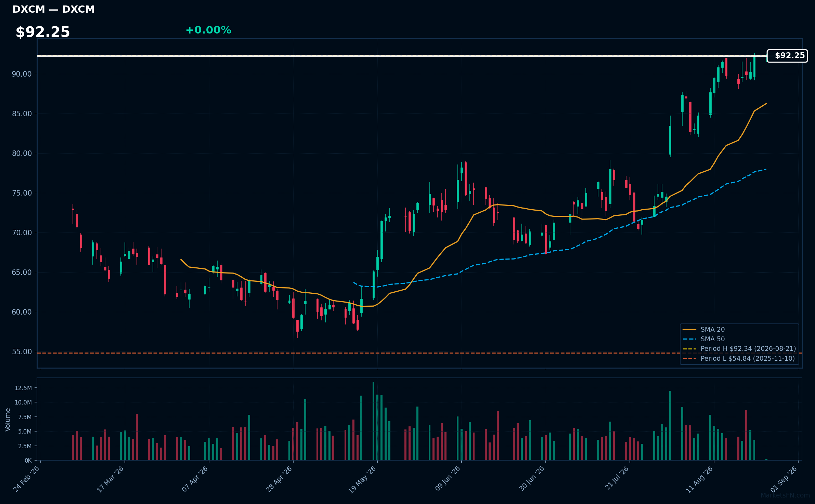Click the 17 Mar '26 date label

(110, 479)
